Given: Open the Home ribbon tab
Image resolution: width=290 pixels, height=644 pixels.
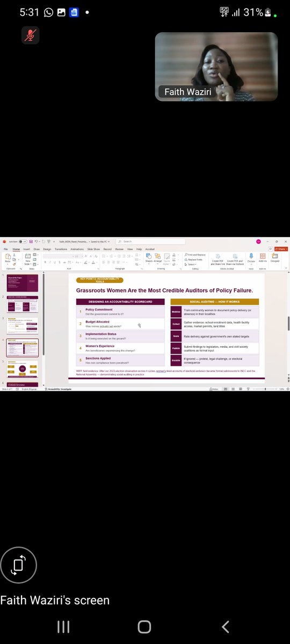Looking at the screenshot, I should coord(16,249).
